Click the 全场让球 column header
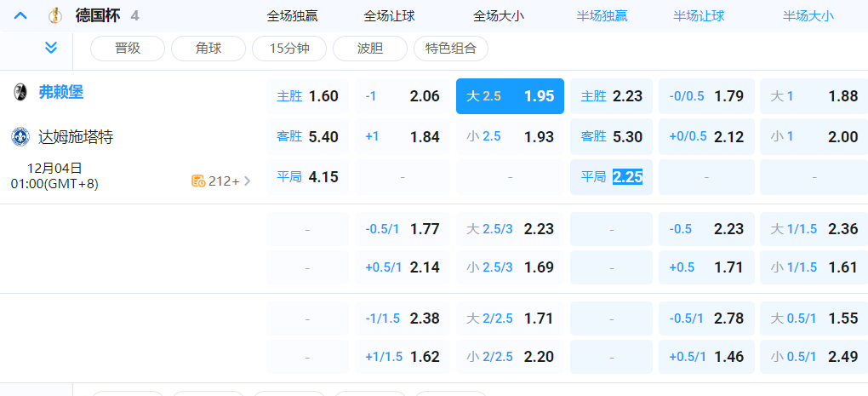868x396 pixels. coord(389,16)
